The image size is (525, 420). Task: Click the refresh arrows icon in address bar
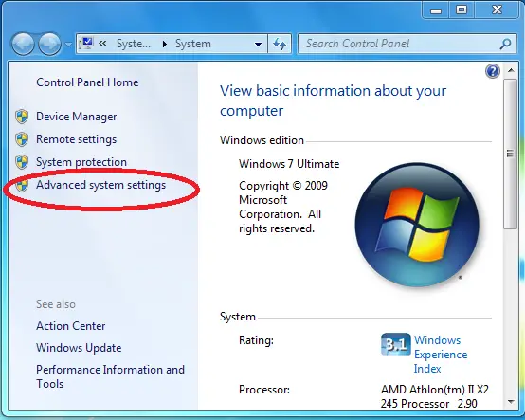click(x=280, y=44)
